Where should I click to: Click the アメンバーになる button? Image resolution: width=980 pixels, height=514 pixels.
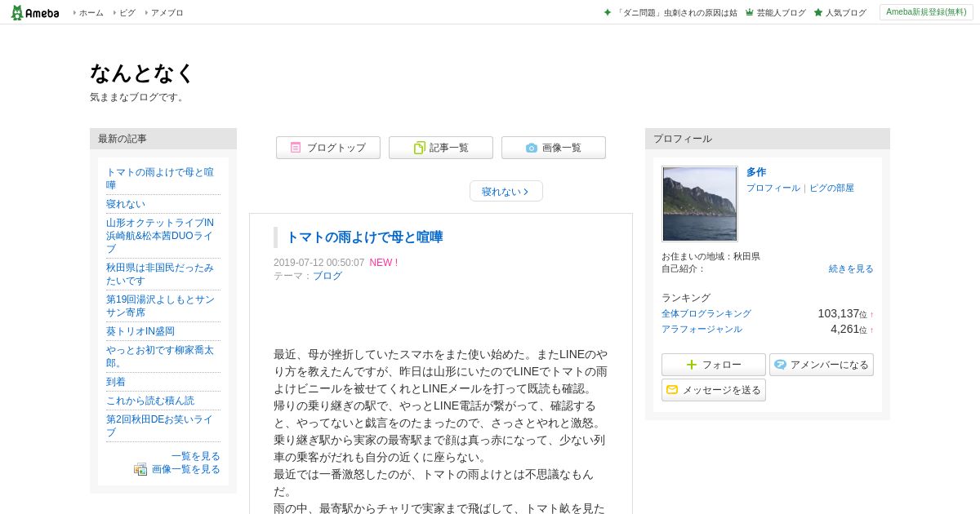822,365
